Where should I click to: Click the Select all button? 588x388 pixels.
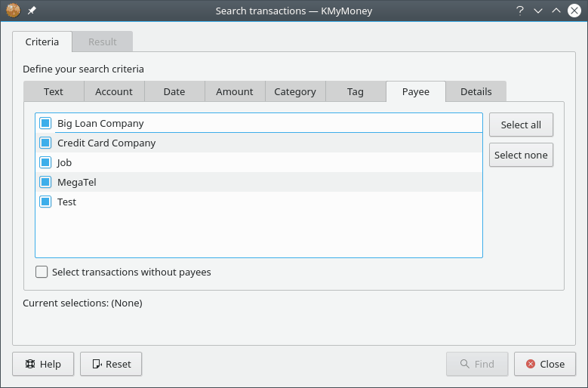521,125
